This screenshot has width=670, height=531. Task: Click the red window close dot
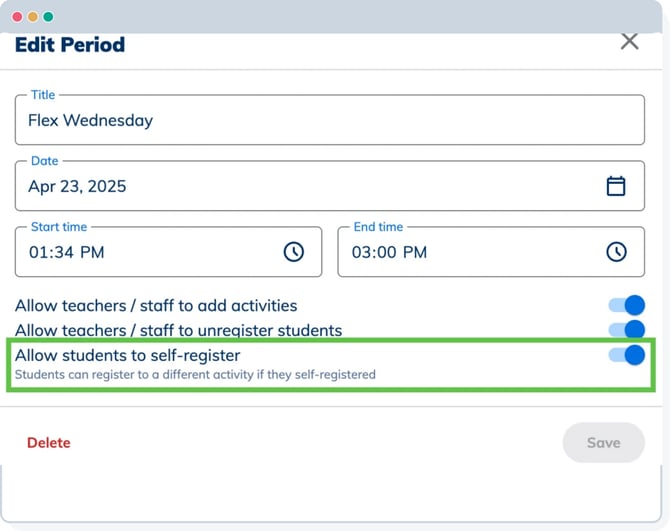(x=17, y=17)
